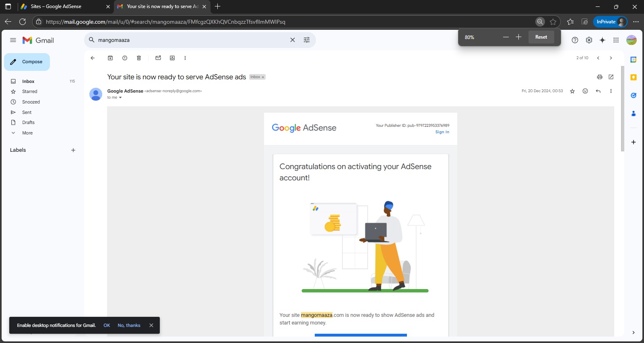The height and width of the screenshot is (343, 644).
Task: Go back in the browser
Action: (x=8, y=22)
